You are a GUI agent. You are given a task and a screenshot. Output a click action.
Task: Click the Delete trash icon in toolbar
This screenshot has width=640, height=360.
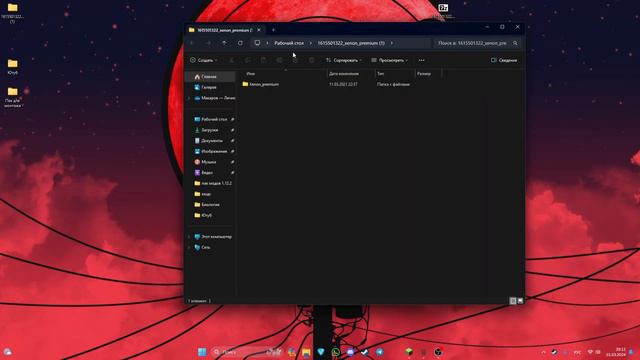(311, 60)
